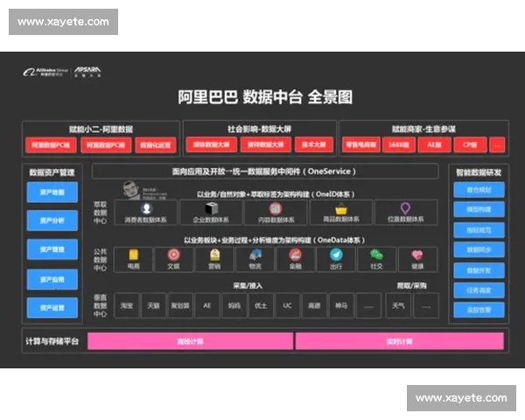The height and width of the screenshot is (420, 525).
Task: Select the red 1688版 box
Action: pyautogui.click(x=399, y=144)
